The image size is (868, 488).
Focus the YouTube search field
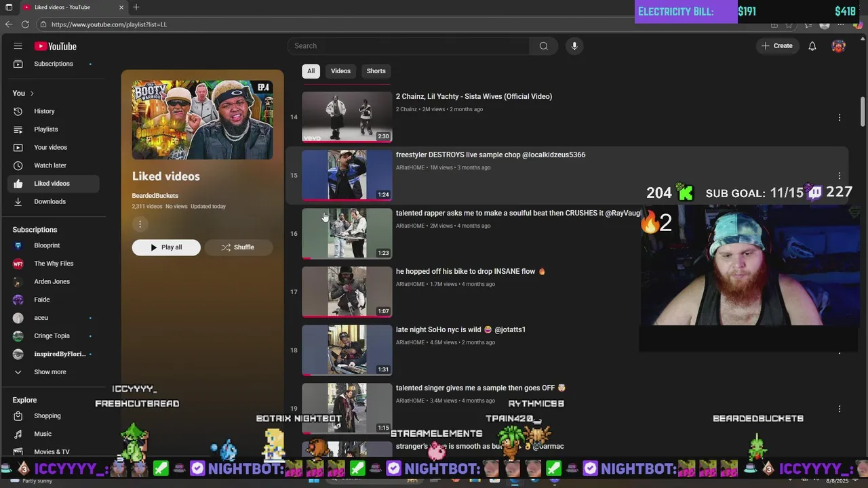point(408,46)
